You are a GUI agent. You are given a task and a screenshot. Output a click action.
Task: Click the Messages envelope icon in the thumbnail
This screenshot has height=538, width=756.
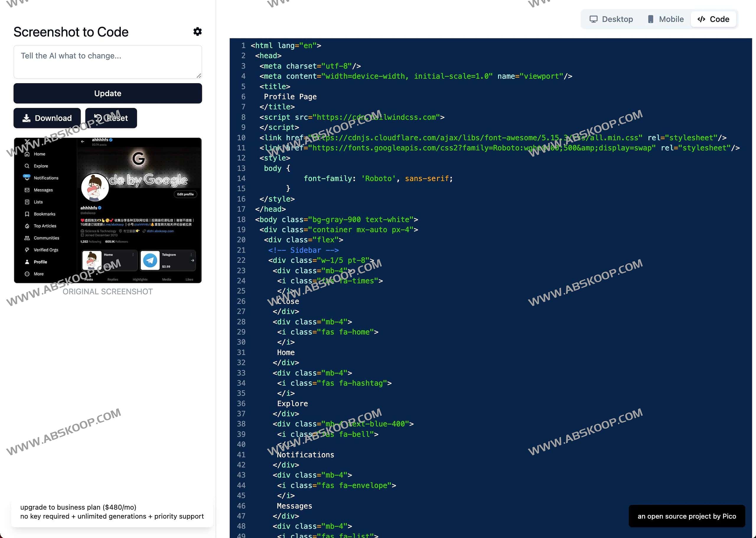click(x=27, y=190)
